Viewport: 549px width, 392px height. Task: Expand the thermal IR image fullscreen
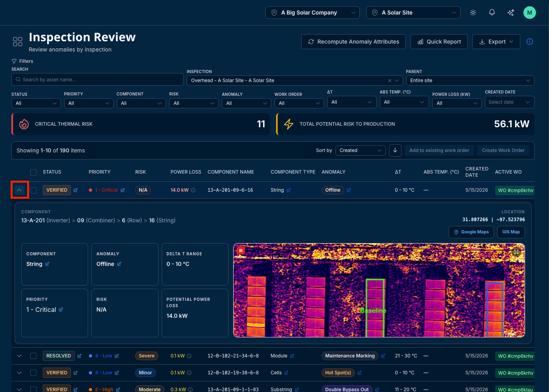pyautogui.click(x=516, y=252)
